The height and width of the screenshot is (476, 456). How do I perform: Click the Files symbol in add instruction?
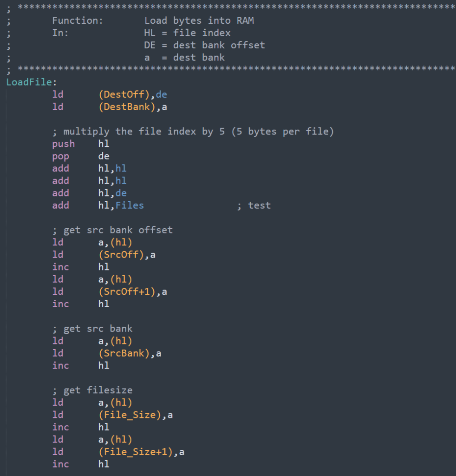point(130,205)
